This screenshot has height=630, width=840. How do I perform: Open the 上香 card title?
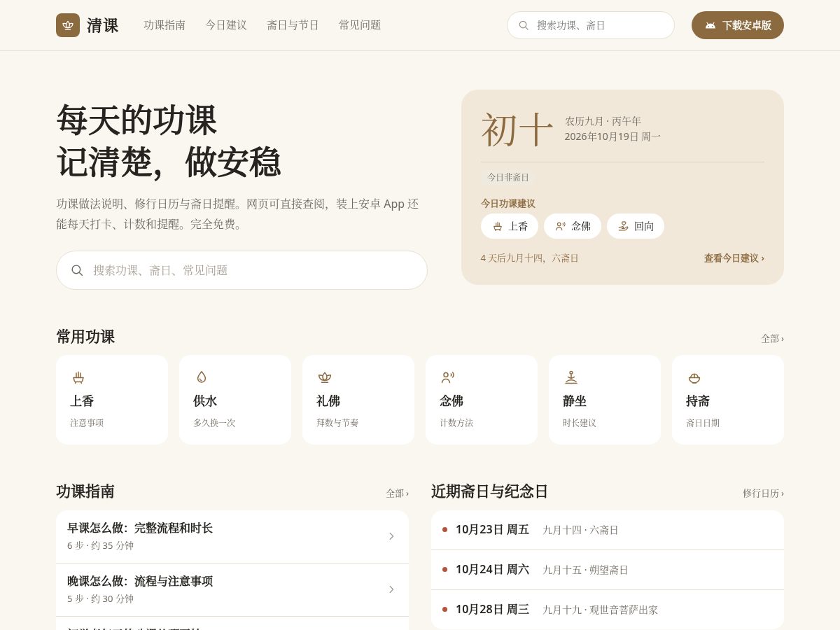[x=82, y=401]
